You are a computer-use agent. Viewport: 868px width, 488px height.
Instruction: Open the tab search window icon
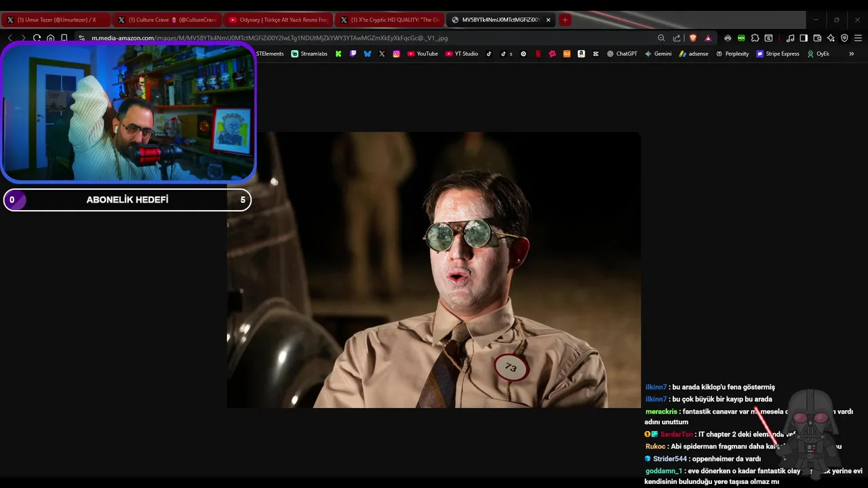(x=768, y=38)
